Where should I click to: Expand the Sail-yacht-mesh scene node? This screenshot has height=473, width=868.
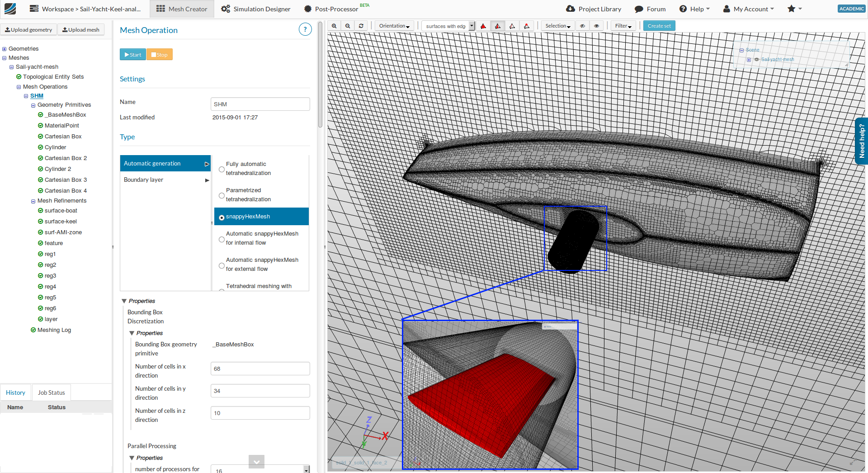tap(749, 59)
